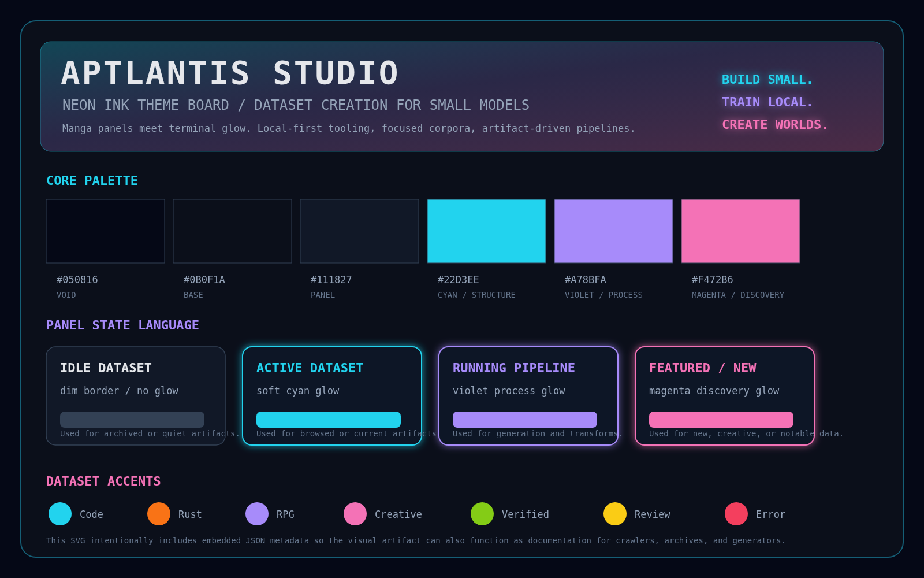Click 'Used for new, creative, or notable data.'
The image size is (924, 578).
point(746,433)
